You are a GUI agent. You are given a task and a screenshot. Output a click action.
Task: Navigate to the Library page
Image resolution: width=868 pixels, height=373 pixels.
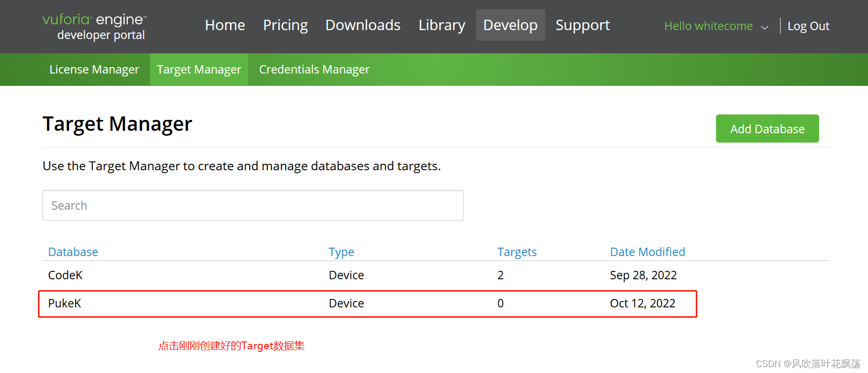[x=442, y=25]
